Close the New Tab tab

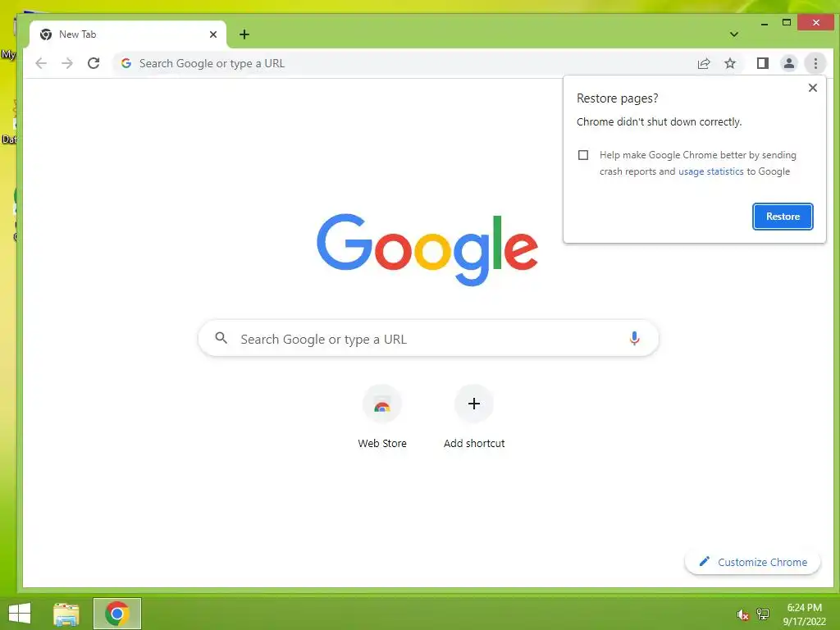[x=213, y=34]
